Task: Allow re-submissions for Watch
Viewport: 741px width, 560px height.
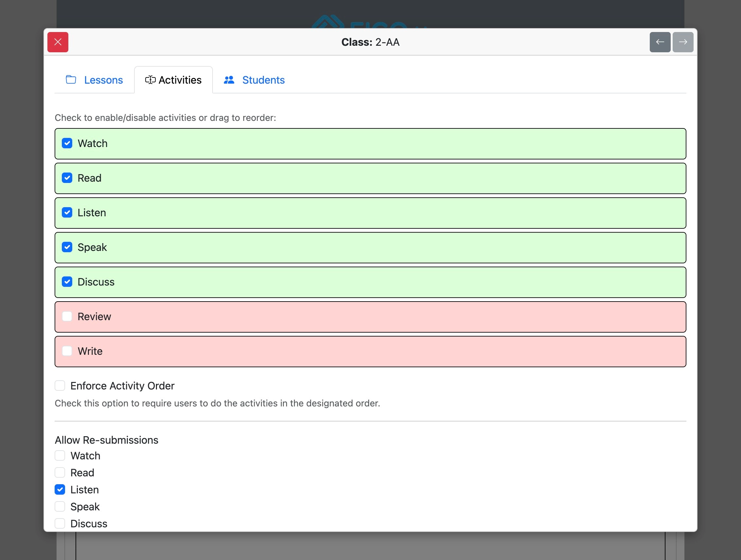Action: 60,455
